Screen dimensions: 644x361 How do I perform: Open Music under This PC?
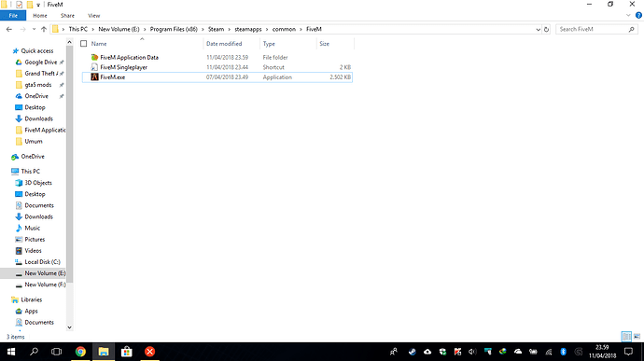[32, 228]
